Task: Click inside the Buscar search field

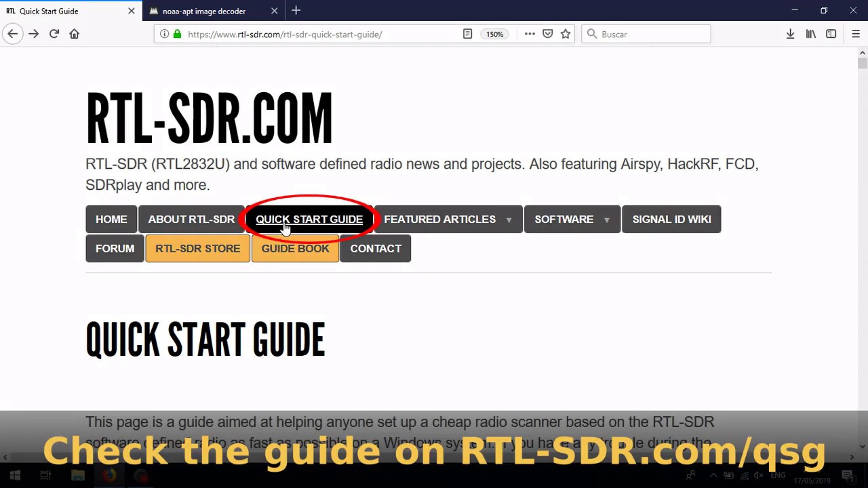Action: click(x=646, y=34)
